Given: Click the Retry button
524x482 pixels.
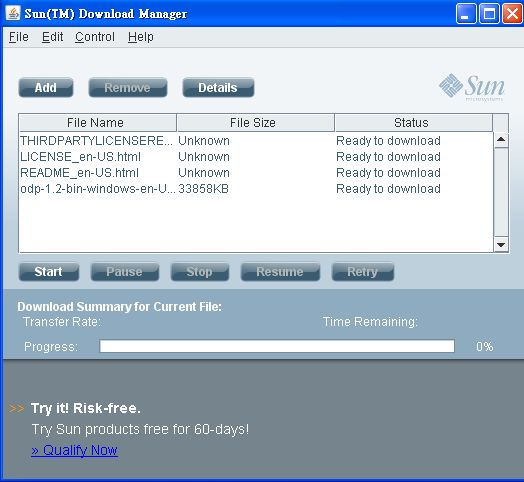Looking at the screenshot, I should pyautogui.click(x=363, y=272).
